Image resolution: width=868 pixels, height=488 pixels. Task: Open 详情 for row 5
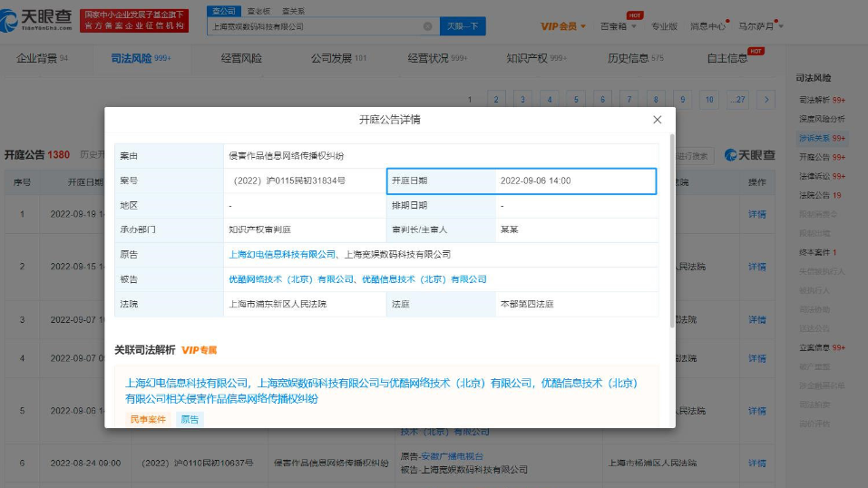pos(756,411)
